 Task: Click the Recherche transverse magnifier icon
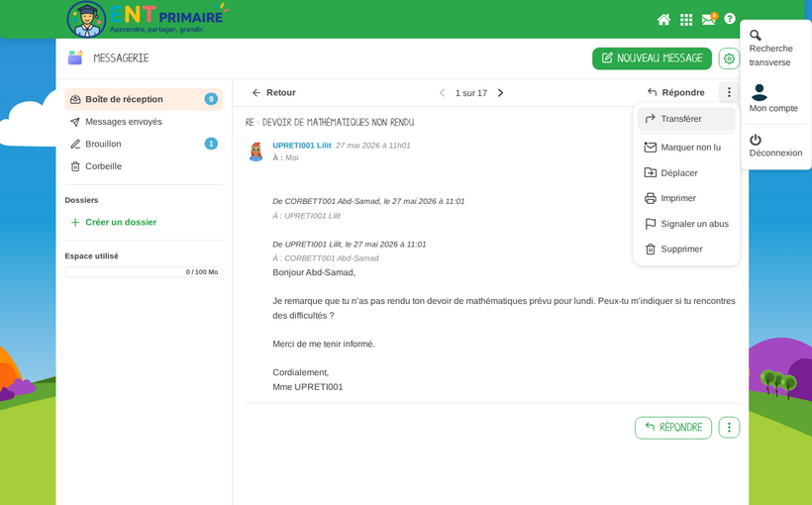756,36
